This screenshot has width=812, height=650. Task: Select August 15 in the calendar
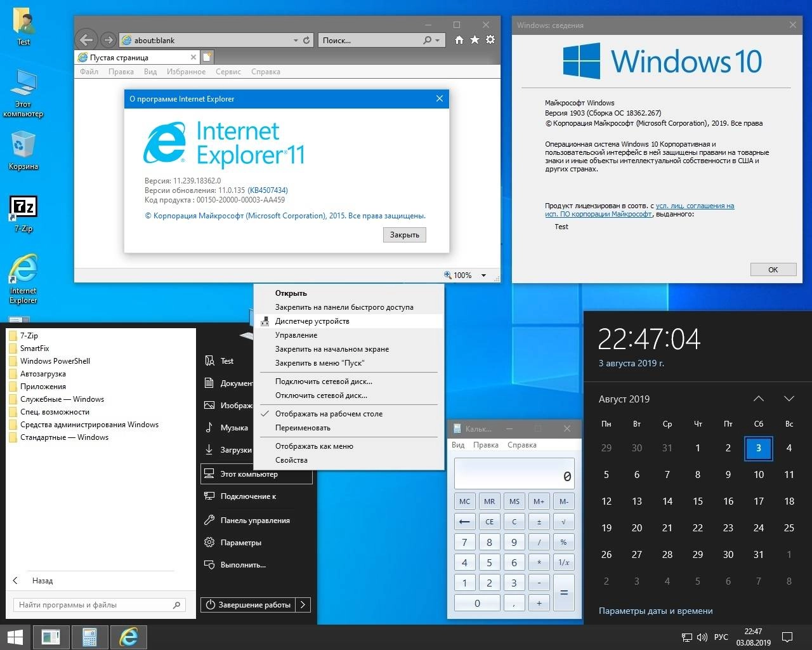[698, 501]
